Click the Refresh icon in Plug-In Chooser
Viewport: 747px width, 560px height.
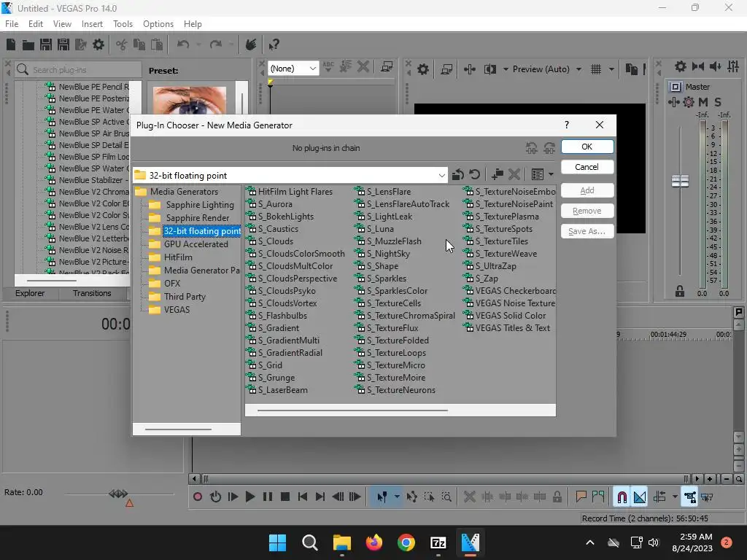pyautogui.click(x=474, y=175)
